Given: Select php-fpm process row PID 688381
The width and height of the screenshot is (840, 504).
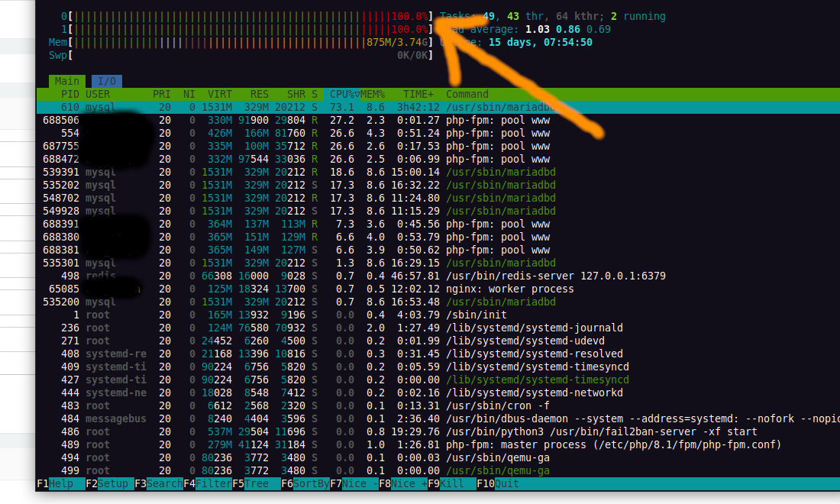Looking at the screenshot, I should point(438,250).
